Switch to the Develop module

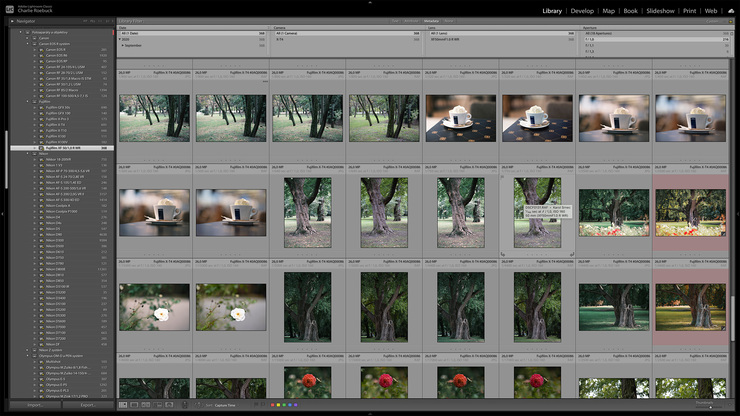click(x=582, y=11)
